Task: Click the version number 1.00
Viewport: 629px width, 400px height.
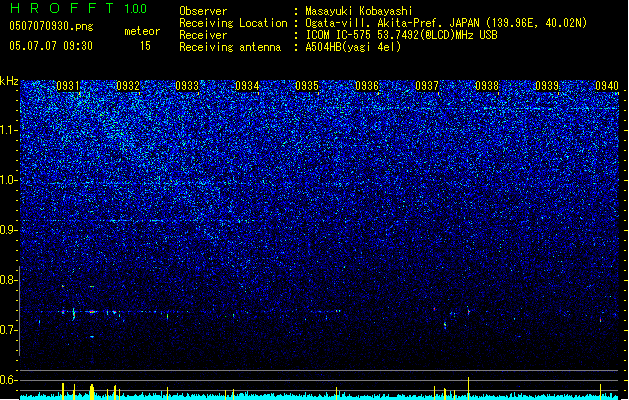Action: click(x=136, y=9)
